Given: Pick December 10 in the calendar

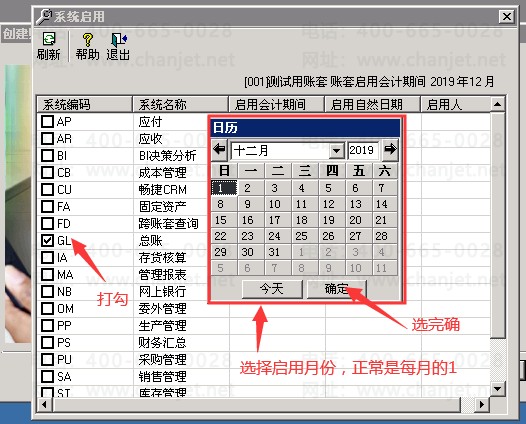Looking at the screenshot, I should coord(278,204).
